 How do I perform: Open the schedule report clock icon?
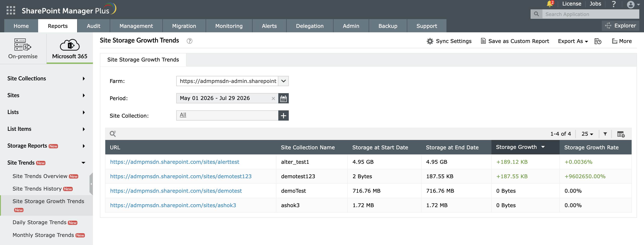click(598, 41)
